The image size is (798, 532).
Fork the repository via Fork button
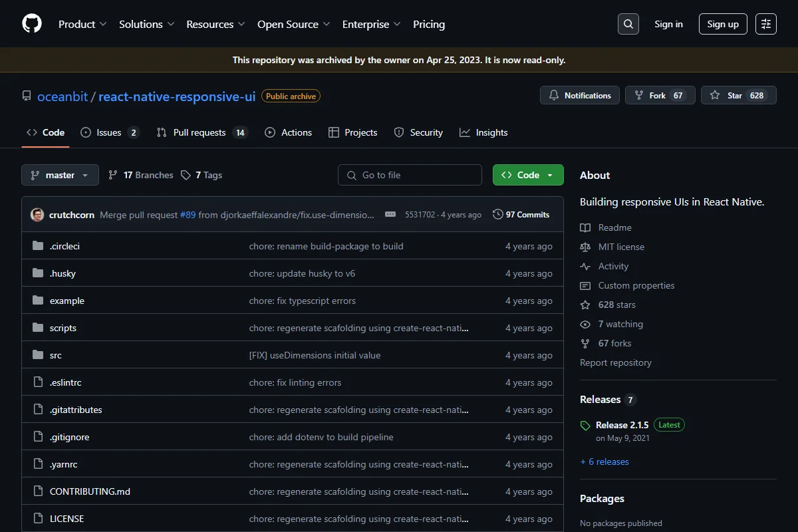point(660,95)
